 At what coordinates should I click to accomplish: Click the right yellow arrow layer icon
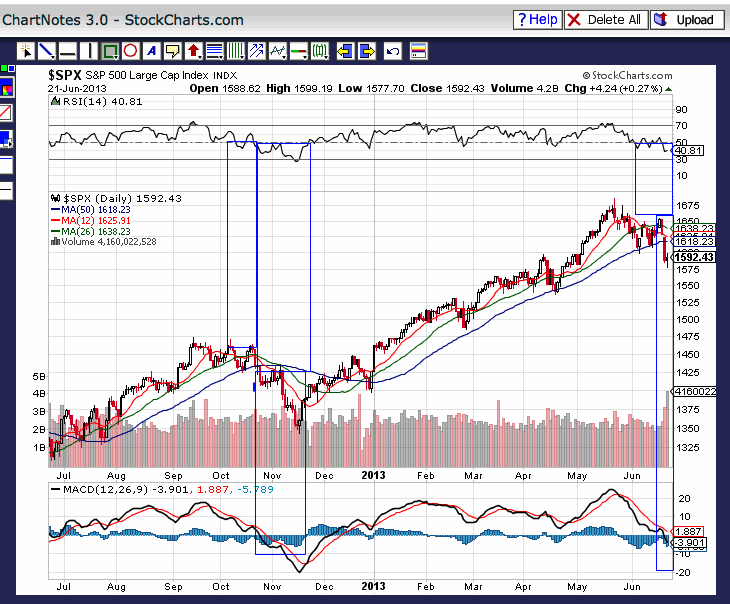point(367,51)
